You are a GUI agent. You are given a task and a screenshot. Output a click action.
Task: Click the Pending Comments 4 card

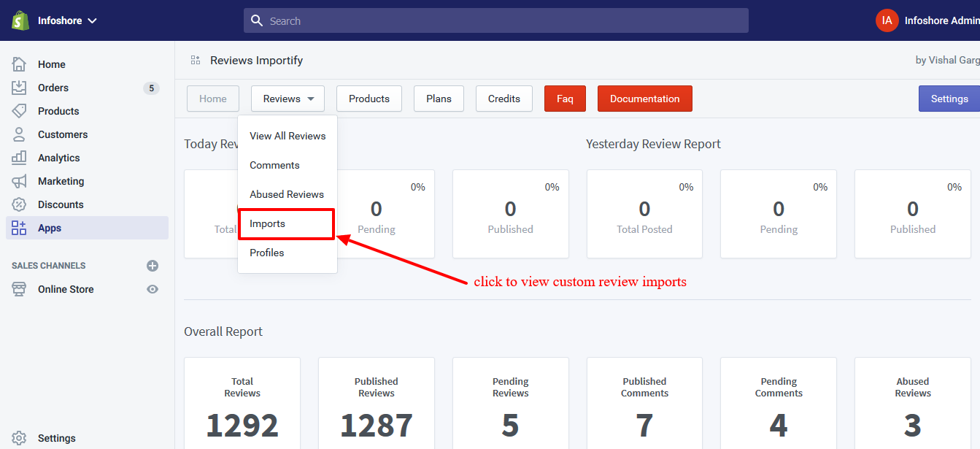(x=779, y=403)
